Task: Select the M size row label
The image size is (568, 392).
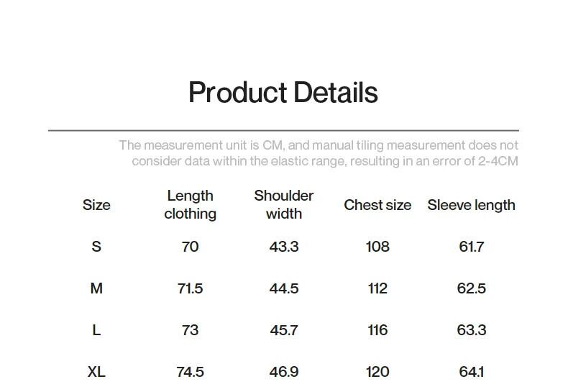Action: 96,288
